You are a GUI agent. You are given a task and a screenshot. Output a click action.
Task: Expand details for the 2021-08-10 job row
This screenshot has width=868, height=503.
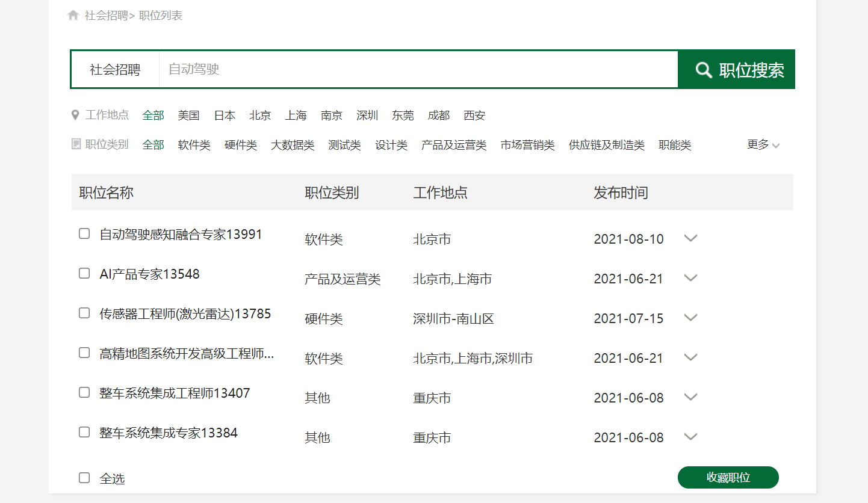[690, 238]
